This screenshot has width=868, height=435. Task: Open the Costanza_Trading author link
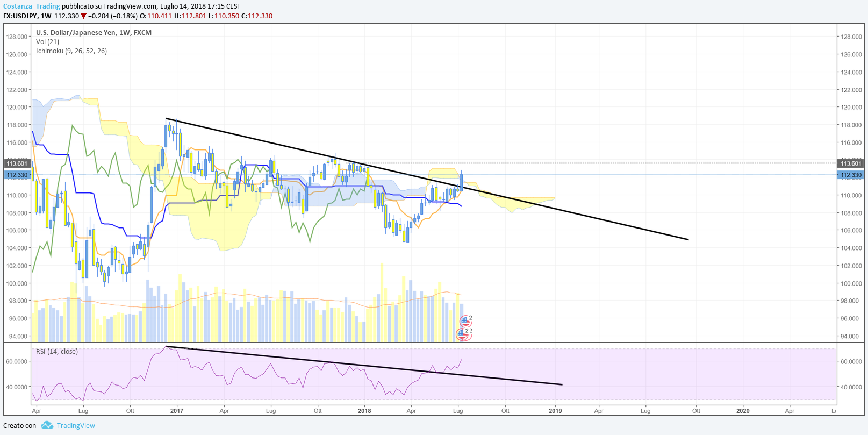[x=32, y=6]
